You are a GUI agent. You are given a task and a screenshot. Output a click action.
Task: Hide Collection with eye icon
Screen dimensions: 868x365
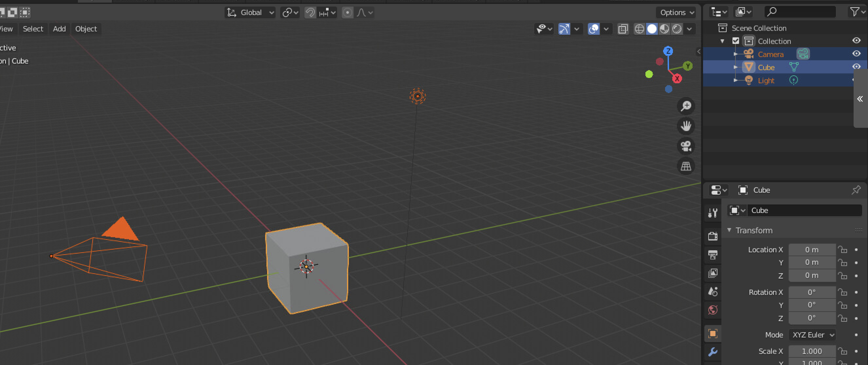click(x=857, y=41)
